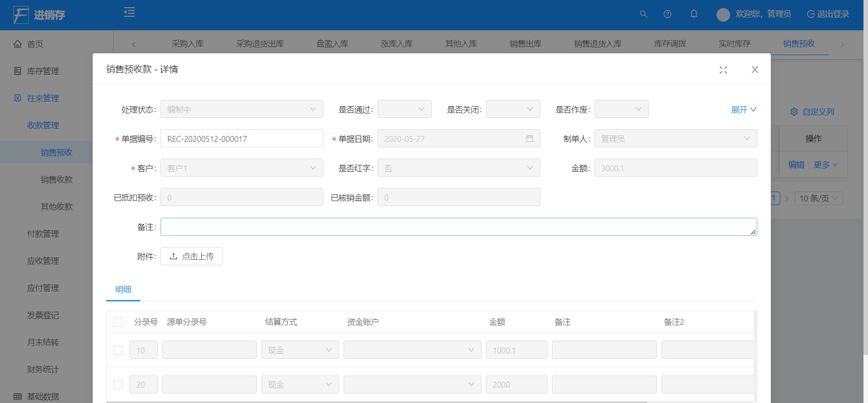Click 退出登录 to log out
The width and height of the screenshot is (868, 403).
pos(828,14)
